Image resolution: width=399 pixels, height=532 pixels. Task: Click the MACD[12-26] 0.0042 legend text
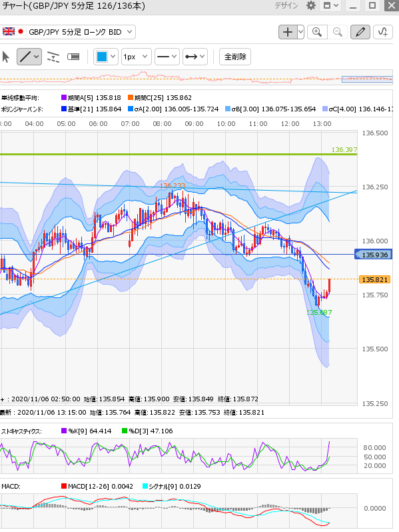pyautogui.click(x=101, y=487)
